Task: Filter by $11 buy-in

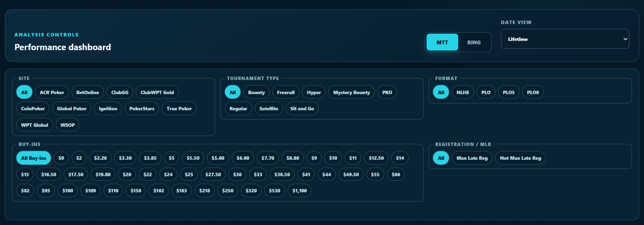Action: pyautogui.click(x=353, y=158)
